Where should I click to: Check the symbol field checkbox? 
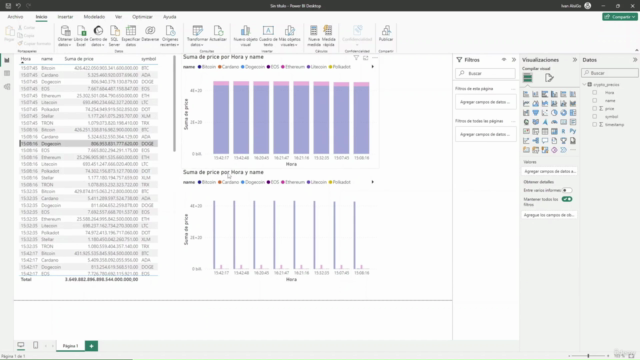point(594,116)
